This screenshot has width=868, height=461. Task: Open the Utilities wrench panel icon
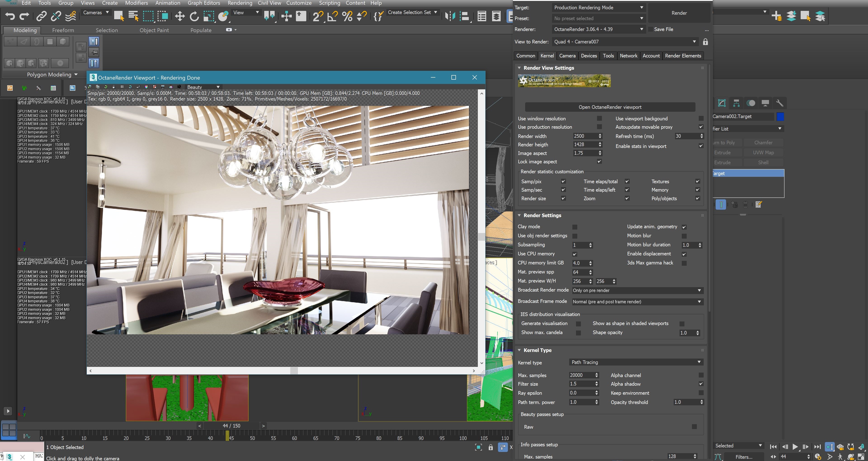coord(779,103)
